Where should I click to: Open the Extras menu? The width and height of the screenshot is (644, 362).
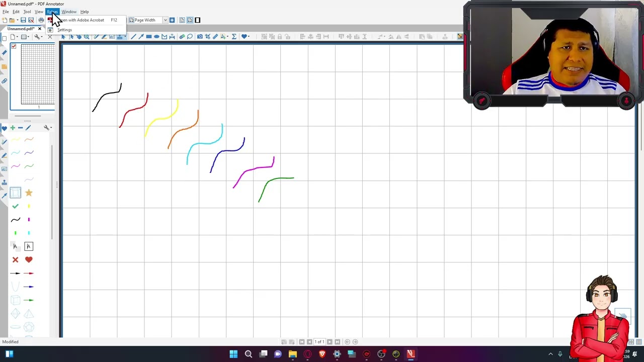(x=52, y=12)
